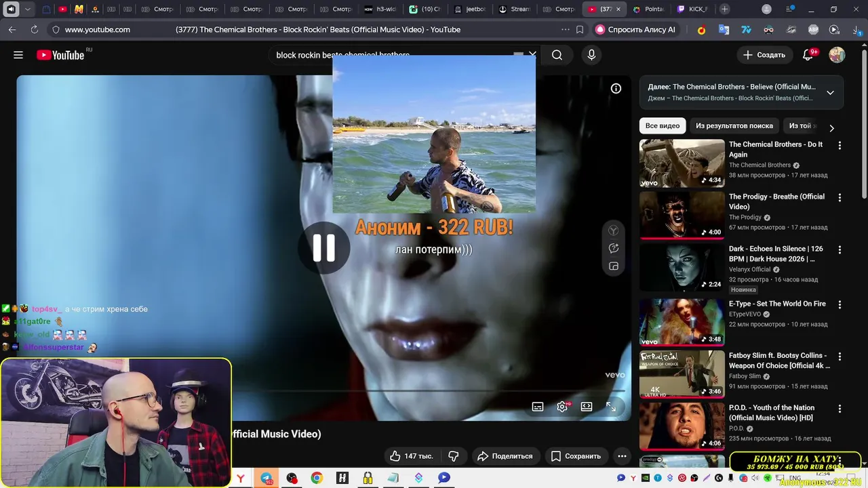Click the YouTube search magnifier button

[x=557, y=55]
